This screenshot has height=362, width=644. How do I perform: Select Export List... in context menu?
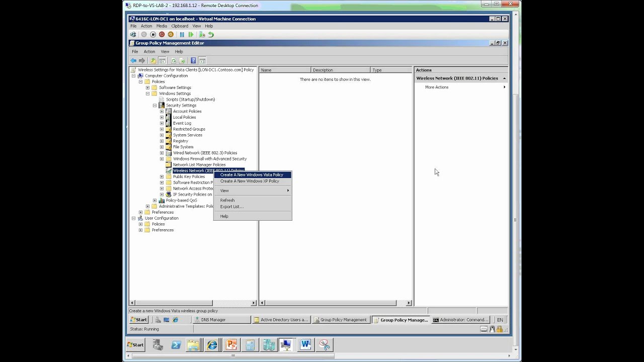pyautogui.click(x=253, y=207)
